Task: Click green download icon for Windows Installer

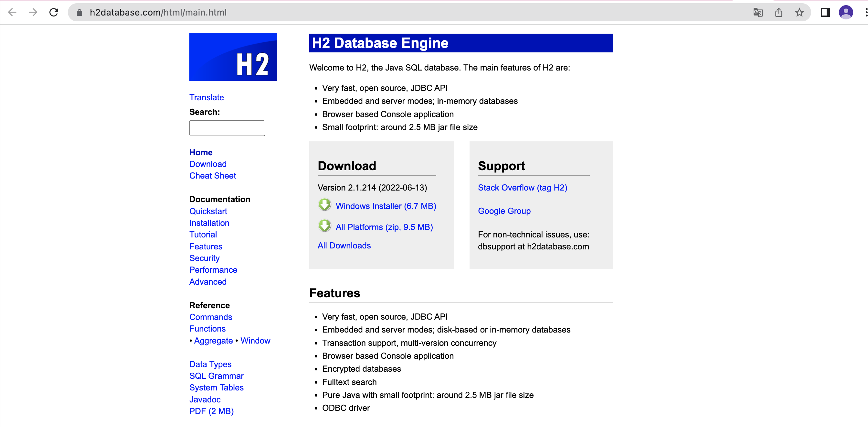Action: [324, 205]
